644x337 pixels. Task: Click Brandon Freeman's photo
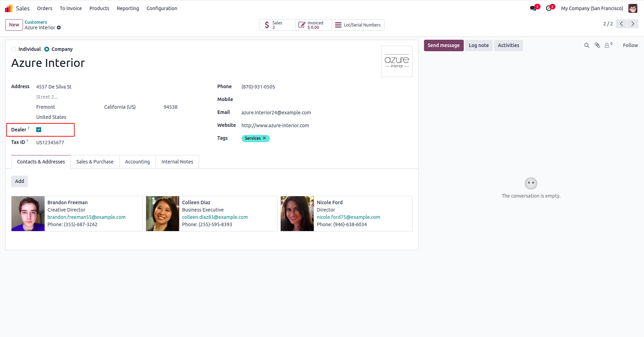(x=28, y=214)
